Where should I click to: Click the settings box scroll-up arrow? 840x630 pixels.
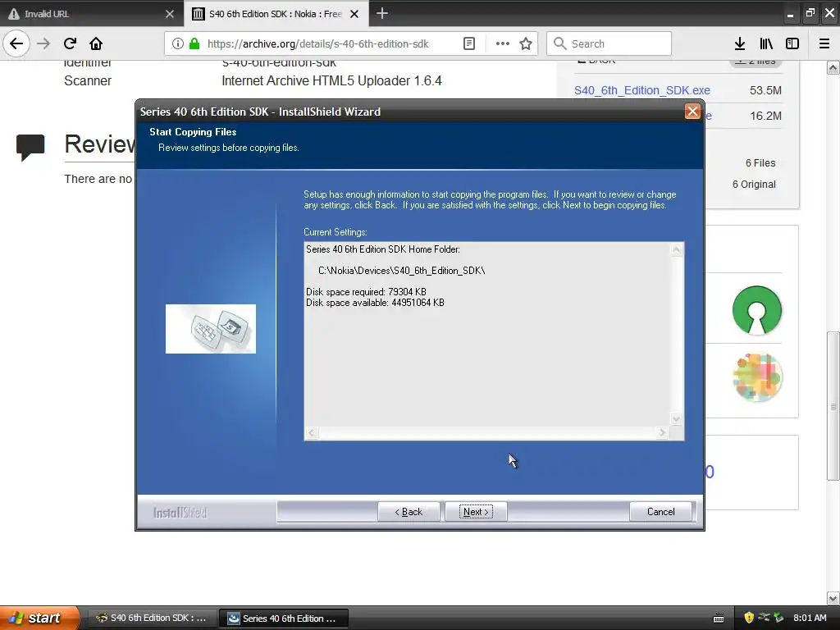[x=677, y=249]
